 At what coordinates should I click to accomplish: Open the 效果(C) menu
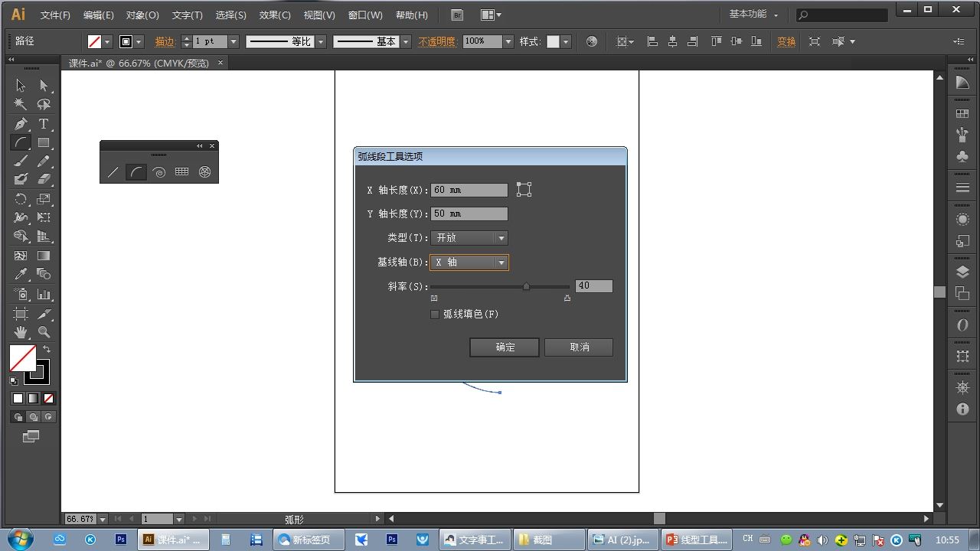point(275,15)
